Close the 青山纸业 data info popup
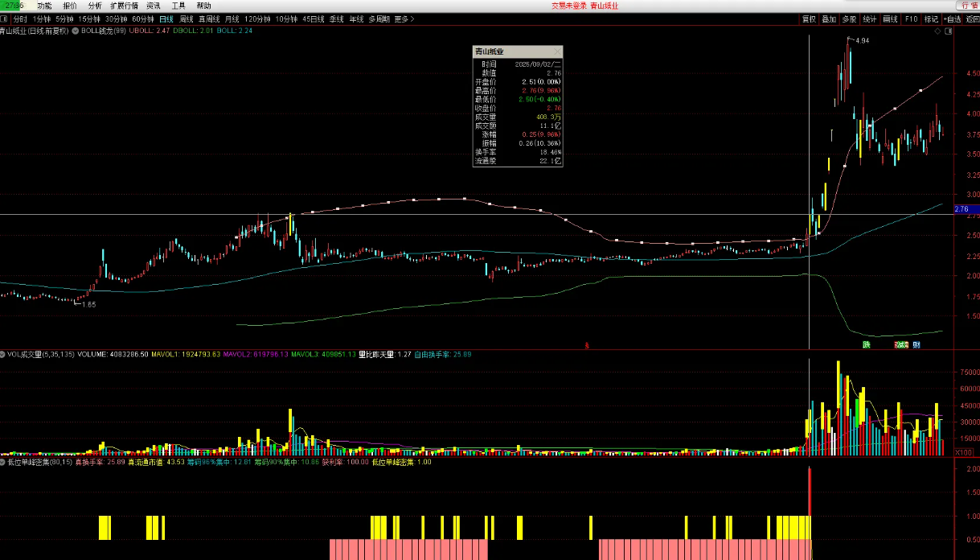The image size is (980, 560). (x=557, y=51)
